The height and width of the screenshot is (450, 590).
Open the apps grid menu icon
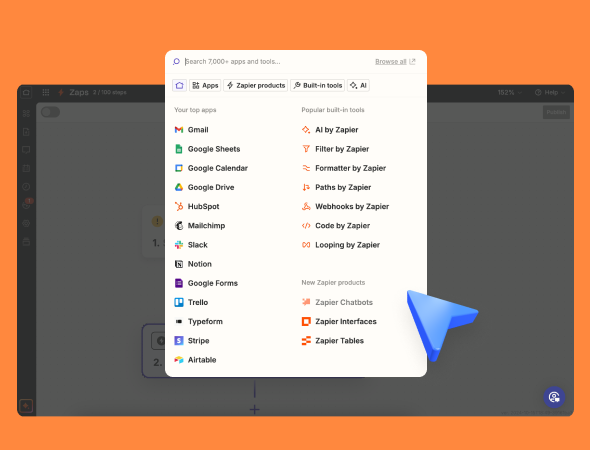coord(46,92)
